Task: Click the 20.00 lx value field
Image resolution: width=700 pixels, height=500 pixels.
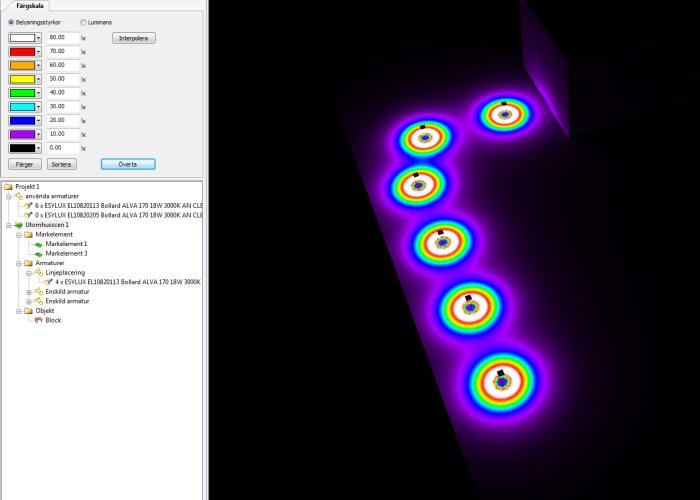Action: [63, 121]
